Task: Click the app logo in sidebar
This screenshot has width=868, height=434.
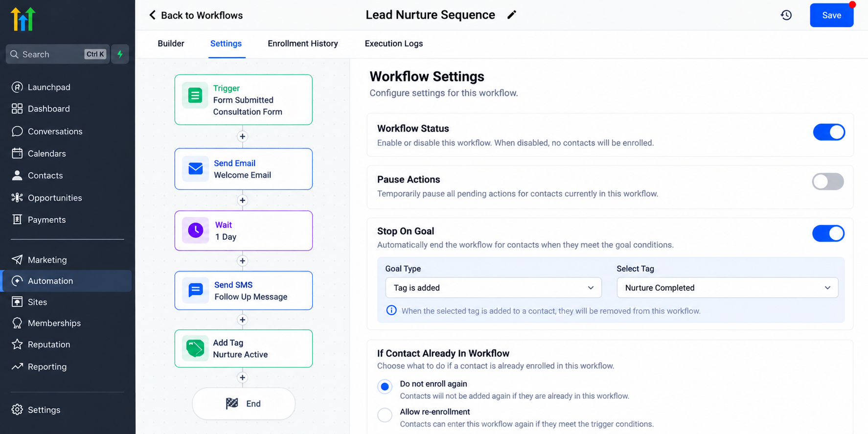Action: (x=23, y=19)
